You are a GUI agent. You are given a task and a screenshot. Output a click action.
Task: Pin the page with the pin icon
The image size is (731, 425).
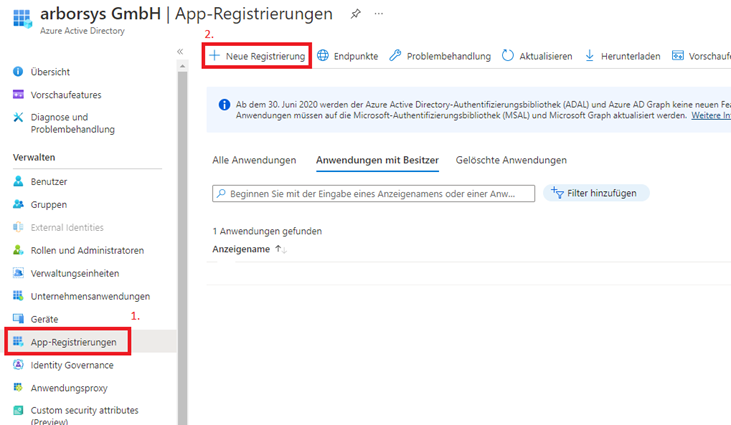click(x=355, y=14)
